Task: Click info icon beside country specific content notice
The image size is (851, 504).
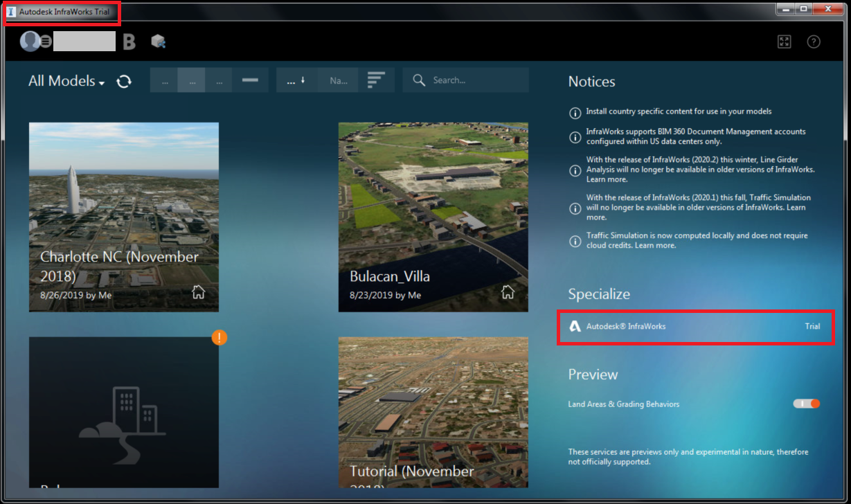Action: tap(575, 113)
